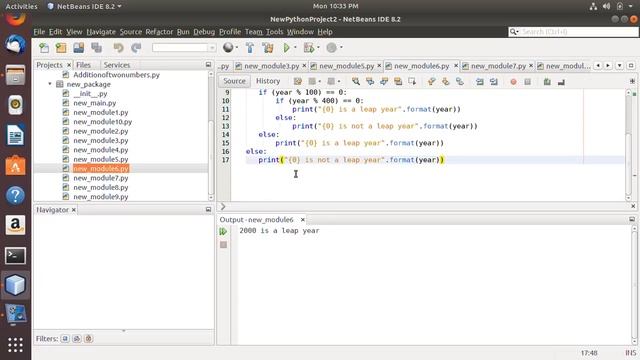Open the File menu

39,31
